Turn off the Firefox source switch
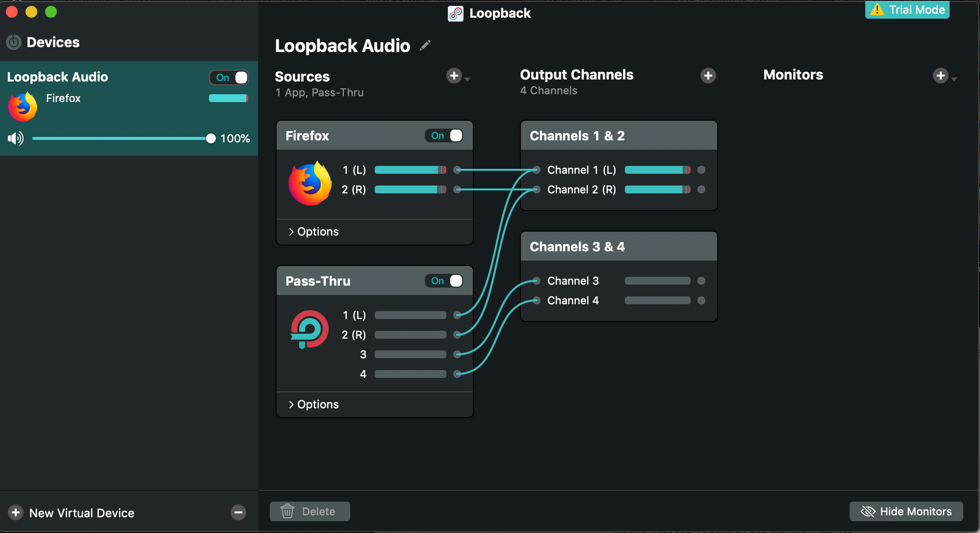Screen dimensions: 980x533 pyautogui.click(x=444, y=135)
